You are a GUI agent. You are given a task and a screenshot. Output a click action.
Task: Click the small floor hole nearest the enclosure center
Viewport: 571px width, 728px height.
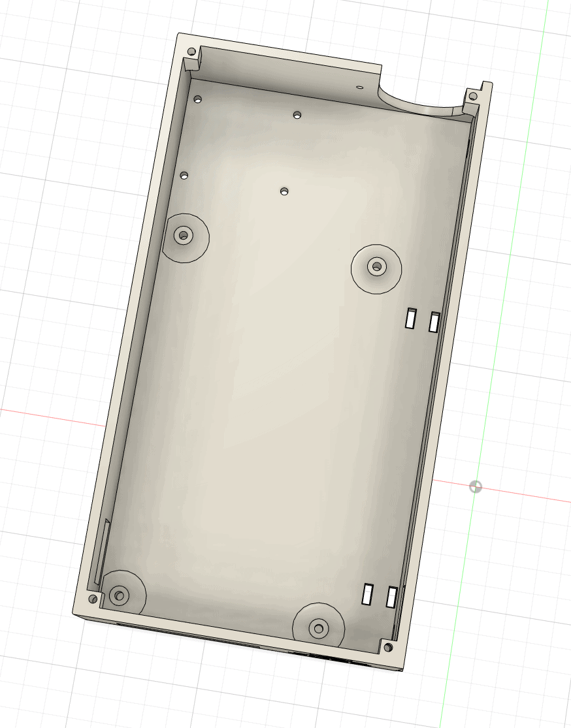pos(284,191)
